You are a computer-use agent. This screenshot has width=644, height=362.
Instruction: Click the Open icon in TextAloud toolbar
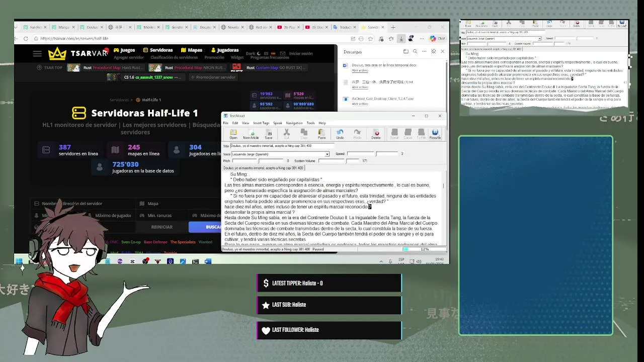click(233, 134)
